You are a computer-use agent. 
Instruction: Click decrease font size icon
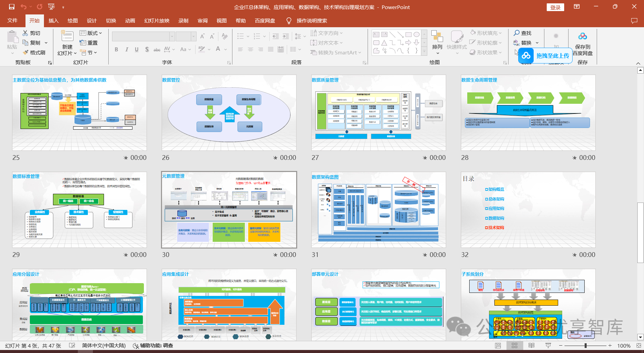[212, 36]
